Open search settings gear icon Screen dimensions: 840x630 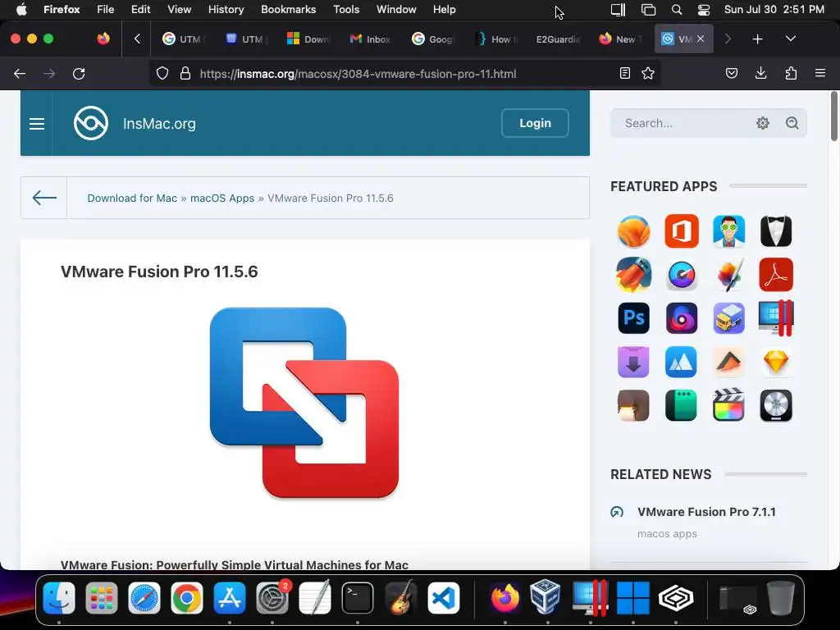[762, 123]
